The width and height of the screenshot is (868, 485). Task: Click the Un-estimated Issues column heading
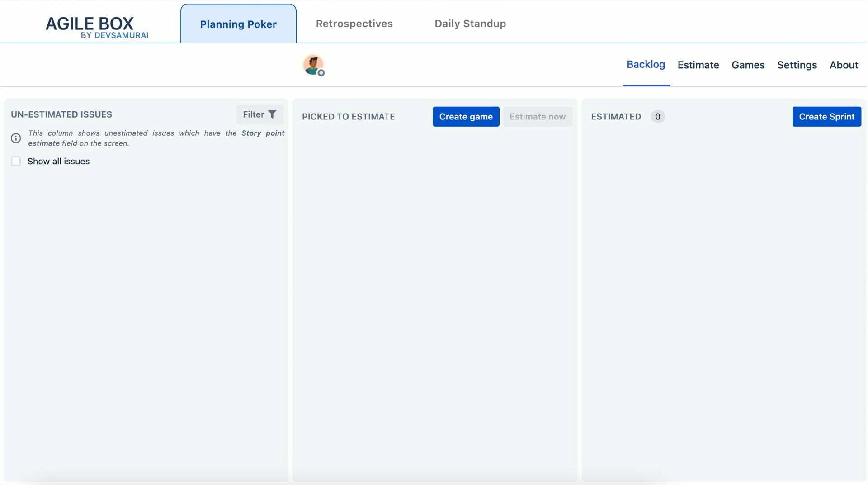click(61, 114)
